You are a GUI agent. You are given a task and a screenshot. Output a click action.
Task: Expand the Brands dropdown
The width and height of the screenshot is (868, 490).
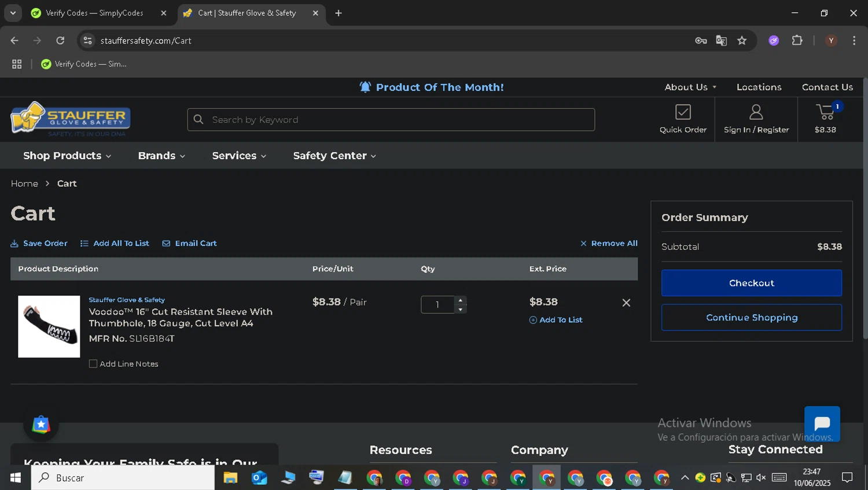161,156
